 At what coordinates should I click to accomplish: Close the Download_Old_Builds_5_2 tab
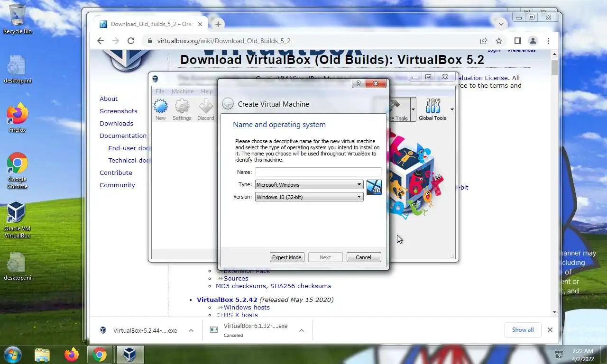coord(200,24)
